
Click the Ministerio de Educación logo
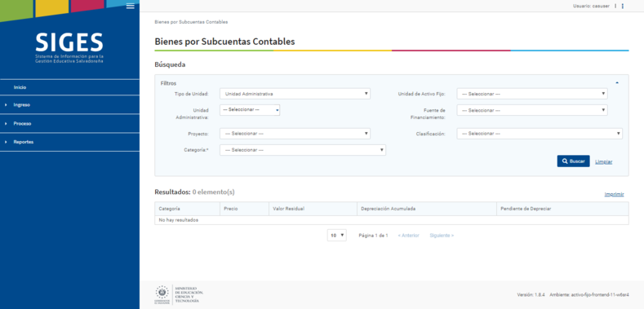(x=180, y=294)
